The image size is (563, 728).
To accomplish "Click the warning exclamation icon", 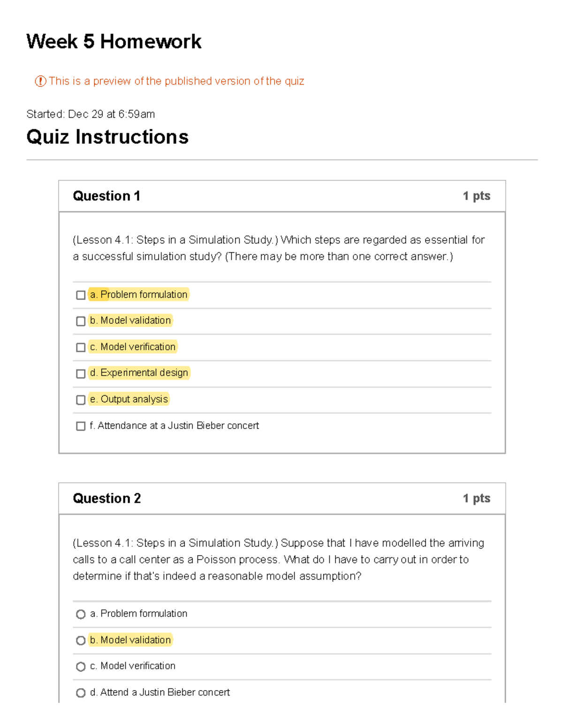I will pyautogui.click(x=40, y=81).
